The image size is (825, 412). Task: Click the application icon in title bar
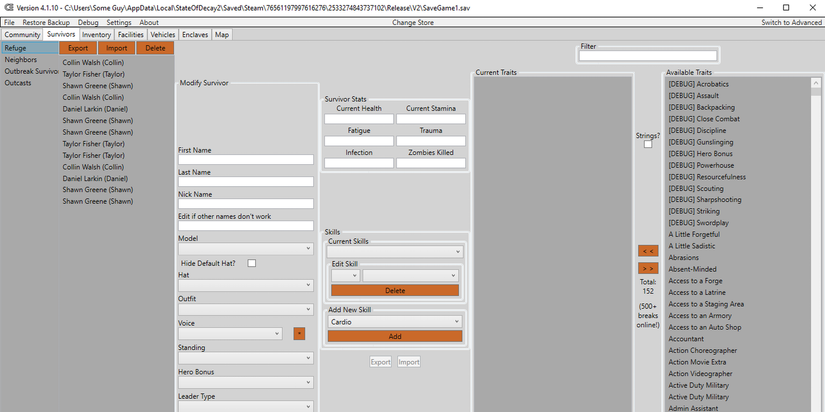[x=7, y=7]
